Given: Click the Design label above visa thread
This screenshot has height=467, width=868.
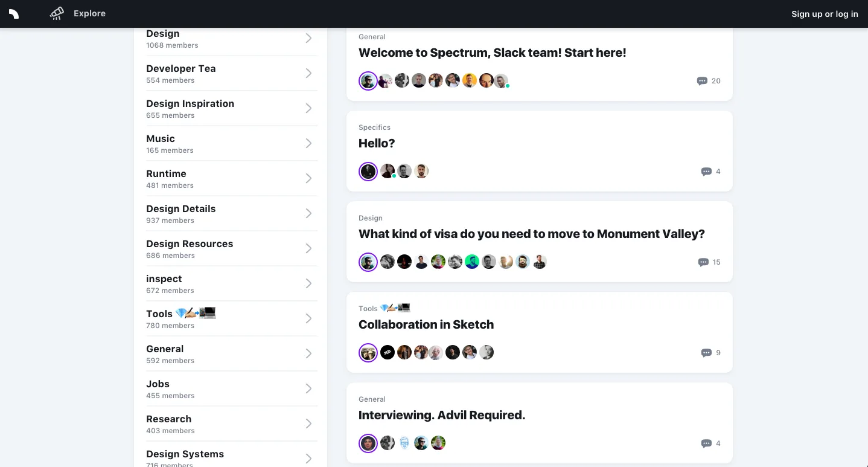Looking at the screenshot, I should click(x=370, y=218).
